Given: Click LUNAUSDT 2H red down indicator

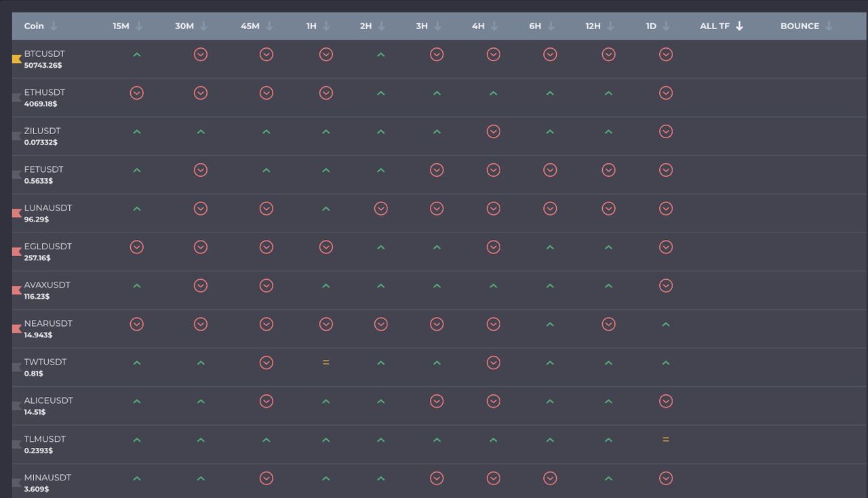Looking at the screenshot, I should [x=381, y=209].
